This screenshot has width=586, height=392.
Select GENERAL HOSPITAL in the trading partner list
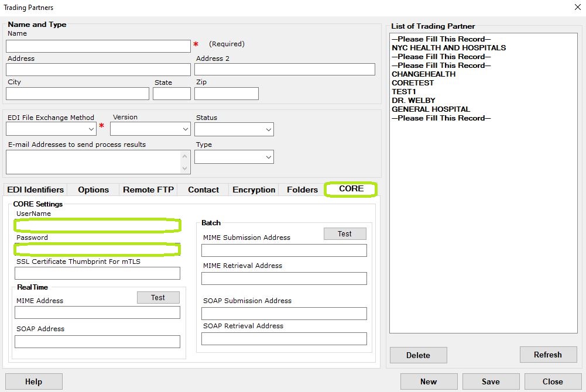(430, 109)
